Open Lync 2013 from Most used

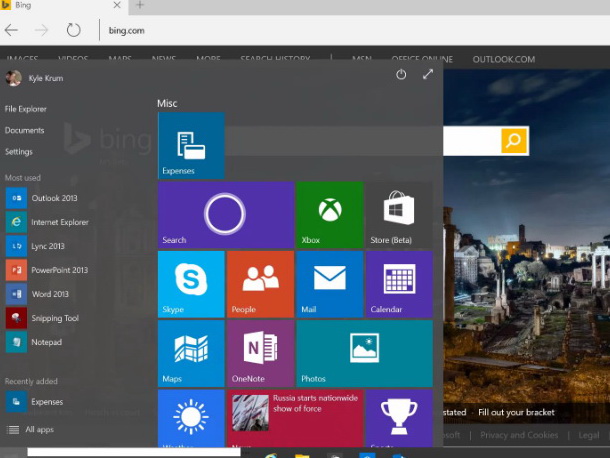tap(35, 246)
